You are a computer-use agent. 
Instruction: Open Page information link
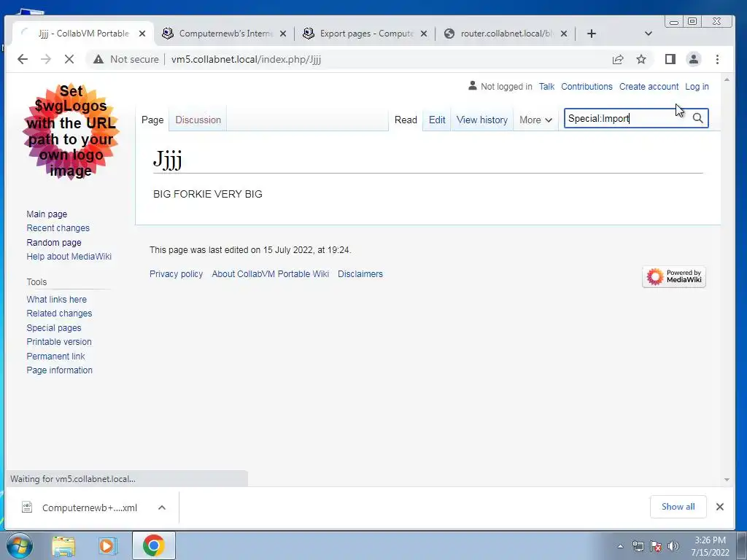(x=60, y=370)
